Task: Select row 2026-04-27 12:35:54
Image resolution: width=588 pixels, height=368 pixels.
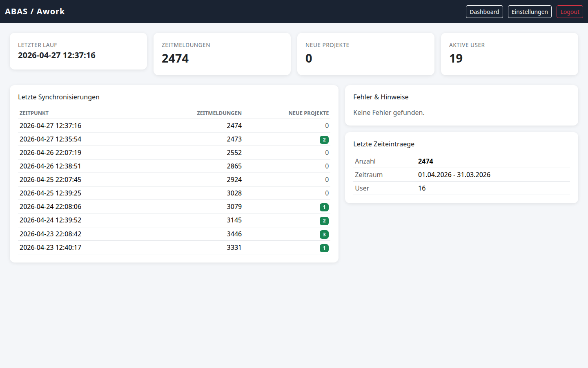Action: tap(174, 139)
